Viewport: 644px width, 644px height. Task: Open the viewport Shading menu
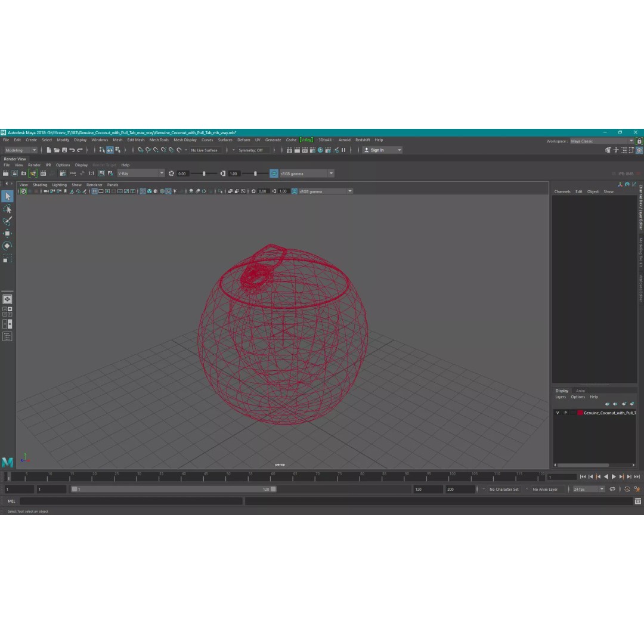coord(40,185)
